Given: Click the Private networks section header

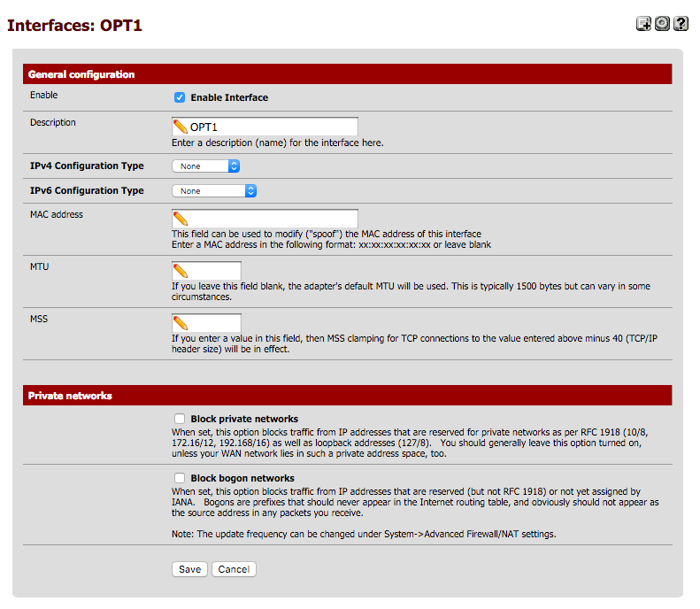Looking at the screenshot, I should click(x=347, y=396).
